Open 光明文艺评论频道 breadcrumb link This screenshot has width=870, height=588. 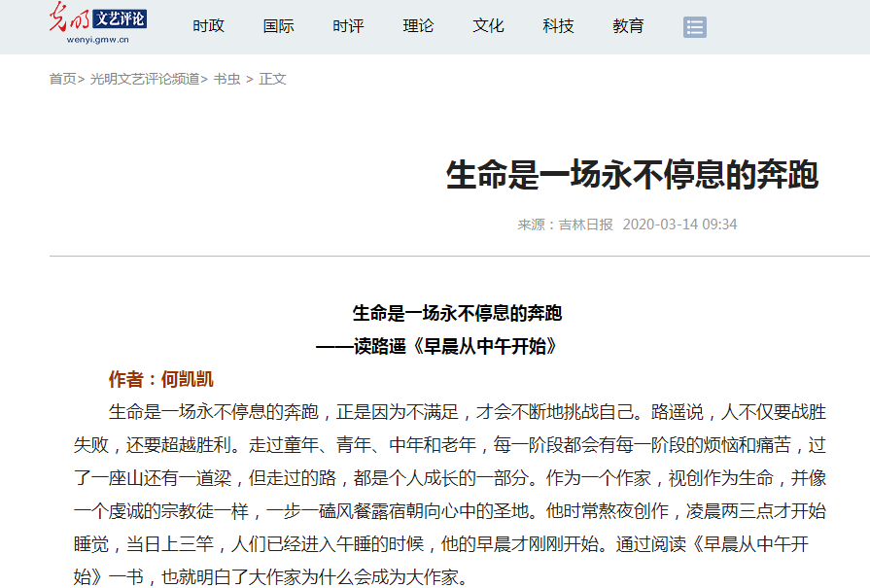[x=145, y=80]
